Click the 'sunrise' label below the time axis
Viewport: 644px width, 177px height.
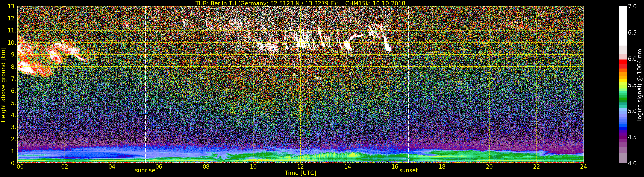[x=145, y=171]
